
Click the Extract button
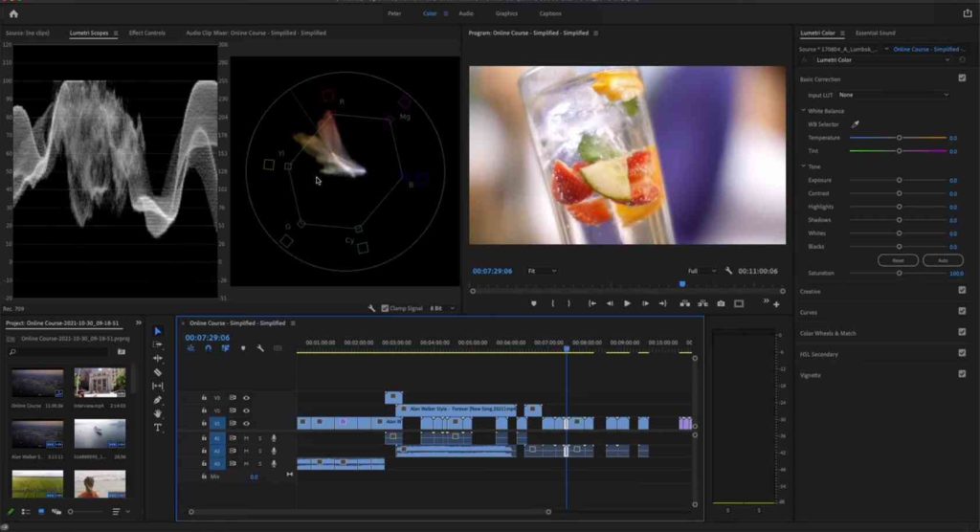[x=702, y=303]
